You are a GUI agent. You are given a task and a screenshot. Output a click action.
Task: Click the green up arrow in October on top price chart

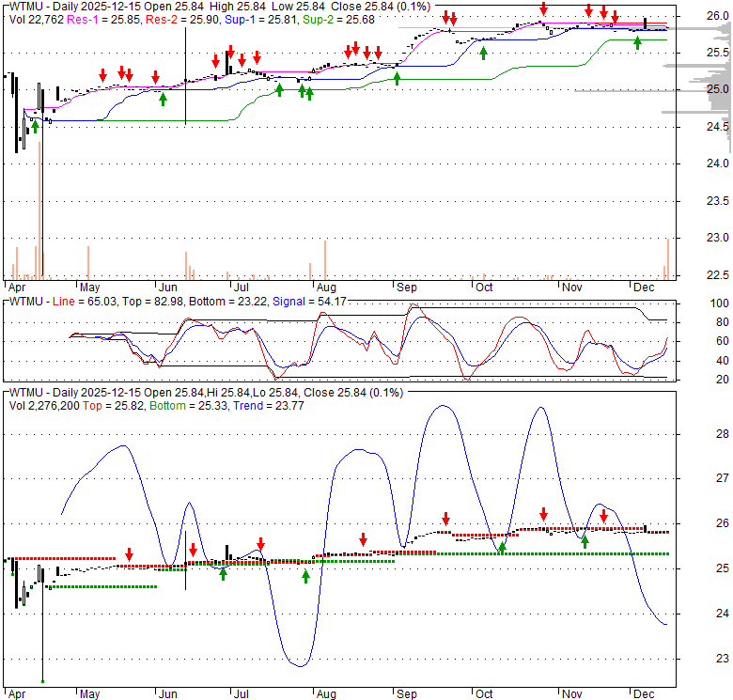[x=483, y=54]
